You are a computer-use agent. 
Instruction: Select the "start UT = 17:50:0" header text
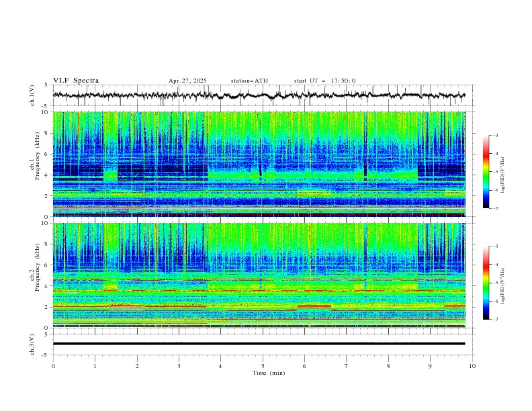click(324, 81)
